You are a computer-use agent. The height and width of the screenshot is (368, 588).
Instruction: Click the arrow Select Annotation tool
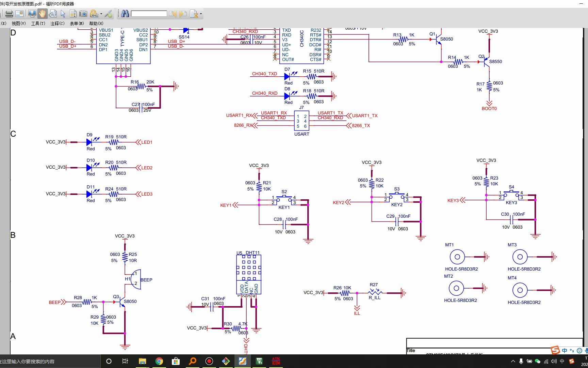62,14
